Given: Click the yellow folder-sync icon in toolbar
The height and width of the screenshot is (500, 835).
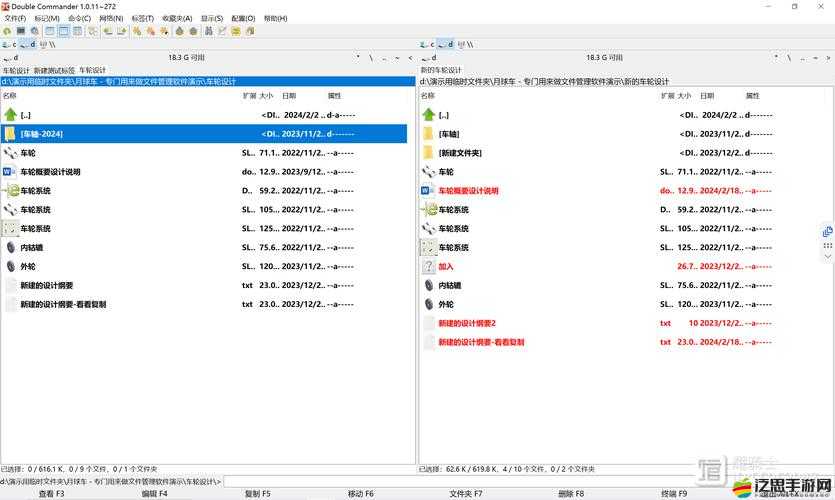Looking at the screenshot, I should point(236,31).
